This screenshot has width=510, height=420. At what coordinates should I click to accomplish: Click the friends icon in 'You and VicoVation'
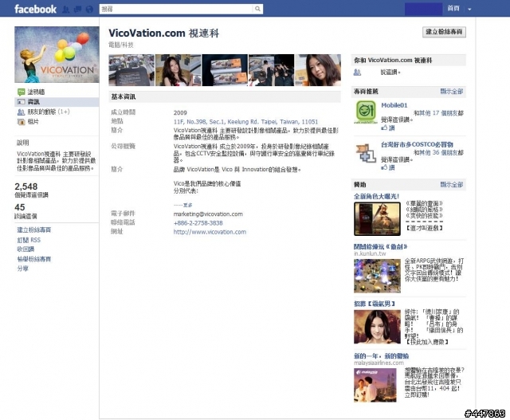(x=357, y=73)
